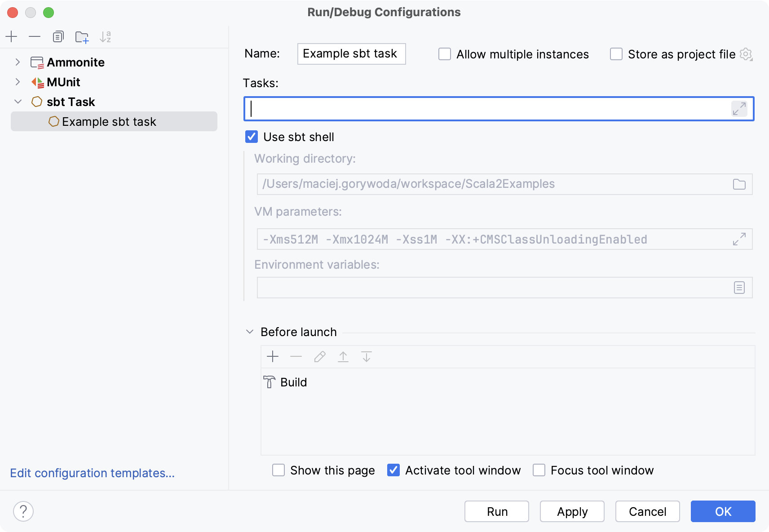The width and height of the screenshot is (769, 532).
Task: Add a new Before launch step
Action: [273, 356]
